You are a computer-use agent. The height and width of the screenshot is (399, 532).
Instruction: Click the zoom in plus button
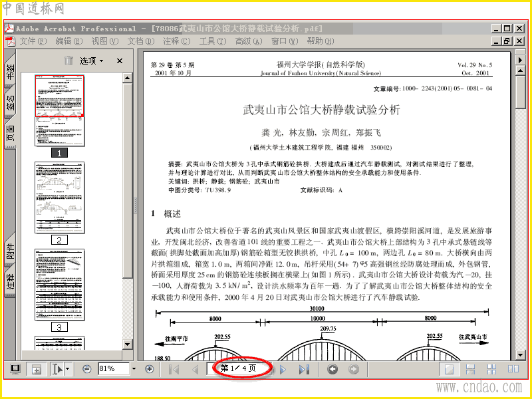pyautogui.click(x=149, y=369)
